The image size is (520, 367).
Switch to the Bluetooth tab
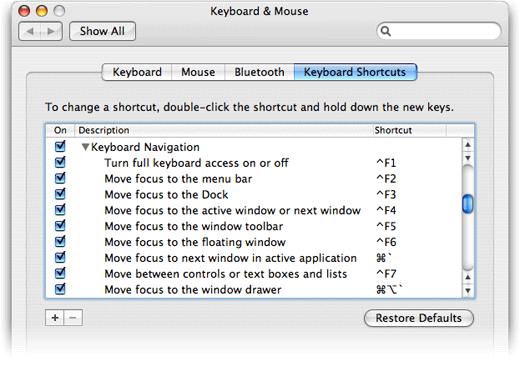click(x=259, y=72)
